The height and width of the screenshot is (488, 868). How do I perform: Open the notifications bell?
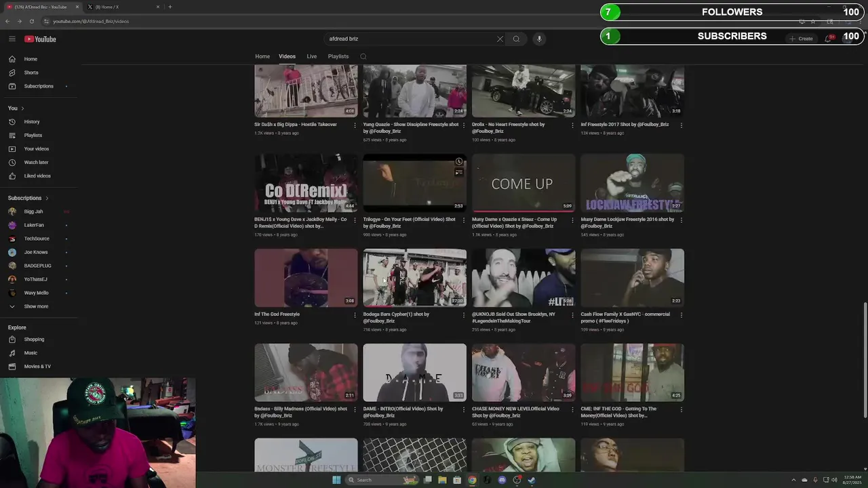coord(828,39)
